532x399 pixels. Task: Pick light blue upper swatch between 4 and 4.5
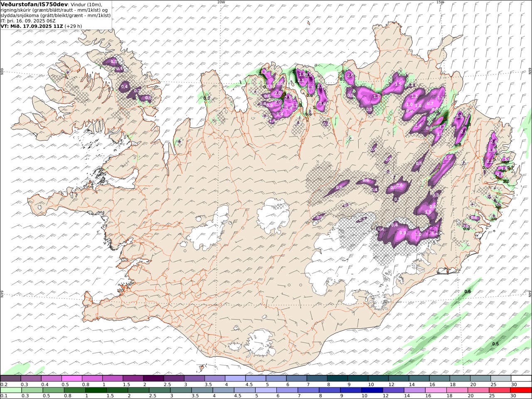click(x=235, y=379)
